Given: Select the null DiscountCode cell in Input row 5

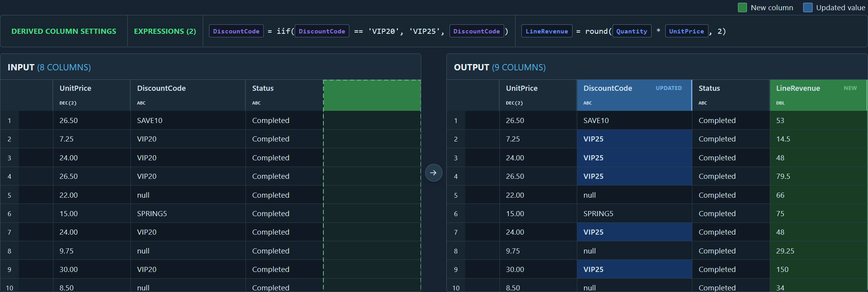Looking at the screenshot, I should click(x=188, y=195).
